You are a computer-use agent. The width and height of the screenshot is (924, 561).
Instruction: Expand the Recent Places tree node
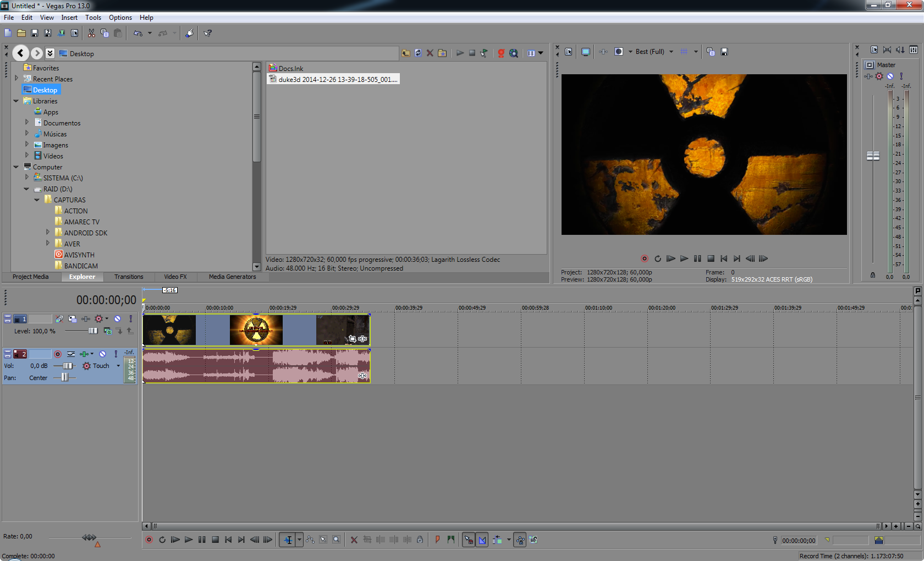tap(16, 79)
